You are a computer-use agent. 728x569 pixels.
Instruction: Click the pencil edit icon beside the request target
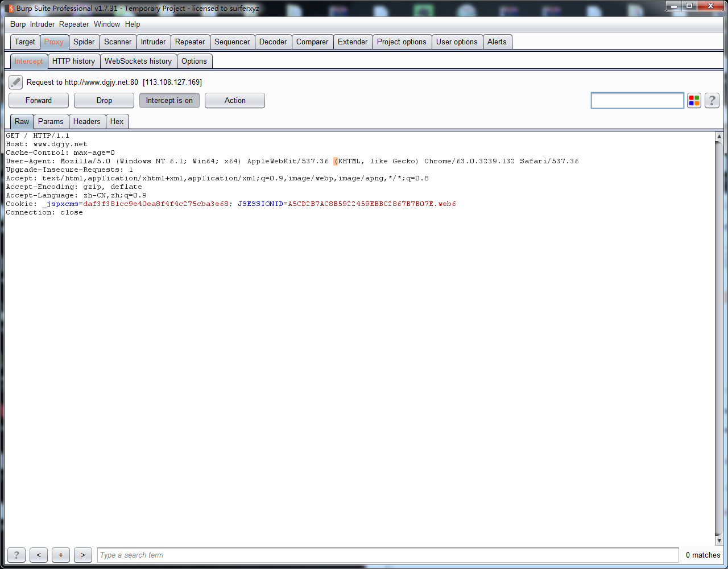click(x=15, y=83)
